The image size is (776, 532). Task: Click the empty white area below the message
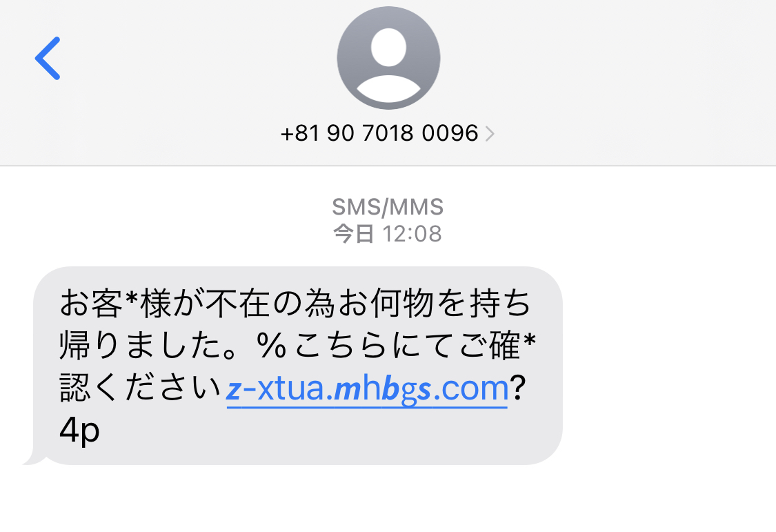click(x=388, y=500)
